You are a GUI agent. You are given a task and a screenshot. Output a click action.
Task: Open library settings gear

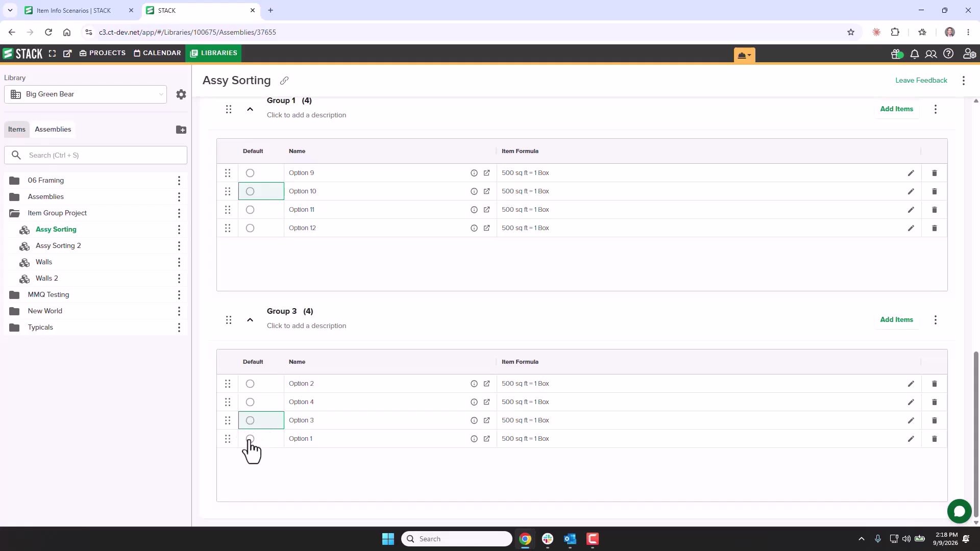coord(181,94)
